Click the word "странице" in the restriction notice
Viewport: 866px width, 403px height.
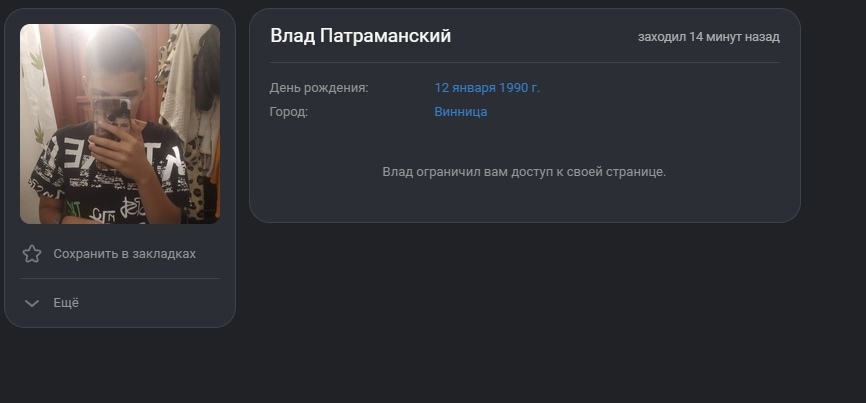pyautogui.click(x=637, y=172)
